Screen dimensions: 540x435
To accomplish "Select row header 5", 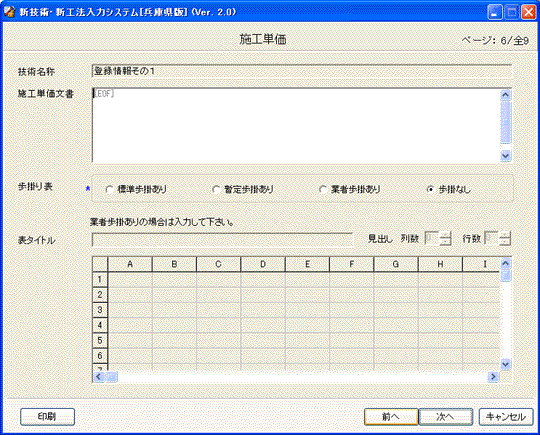I will [x=100, y=341].
